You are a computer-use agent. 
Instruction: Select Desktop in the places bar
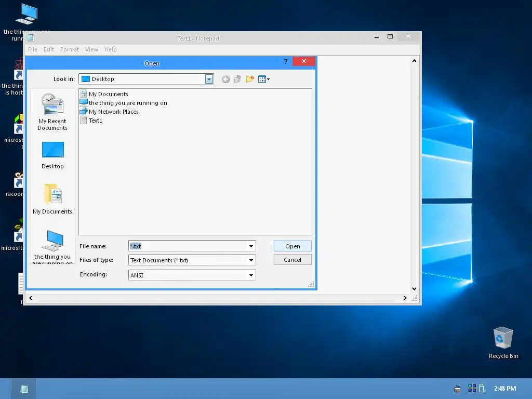click(52, 155)
